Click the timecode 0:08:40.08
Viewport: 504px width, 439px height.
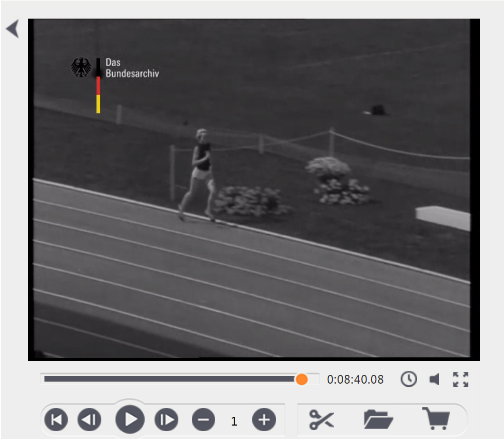point(355,380)
